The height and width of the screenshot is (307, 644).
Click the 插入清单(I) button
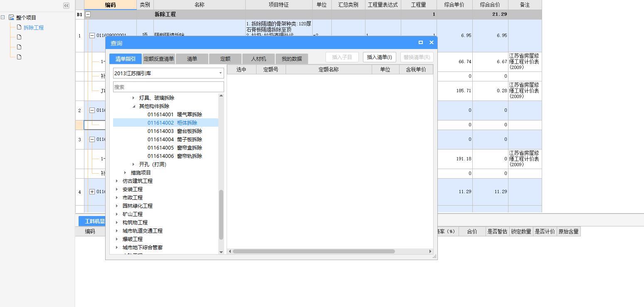click(x=379, y=57)
